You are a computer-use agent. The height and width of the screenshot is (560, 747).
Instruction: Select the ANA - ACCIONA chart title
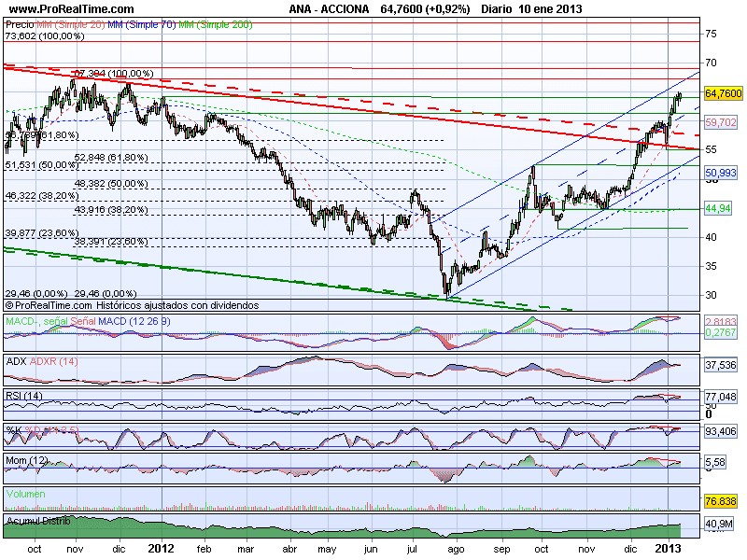[x=329, y=9]
